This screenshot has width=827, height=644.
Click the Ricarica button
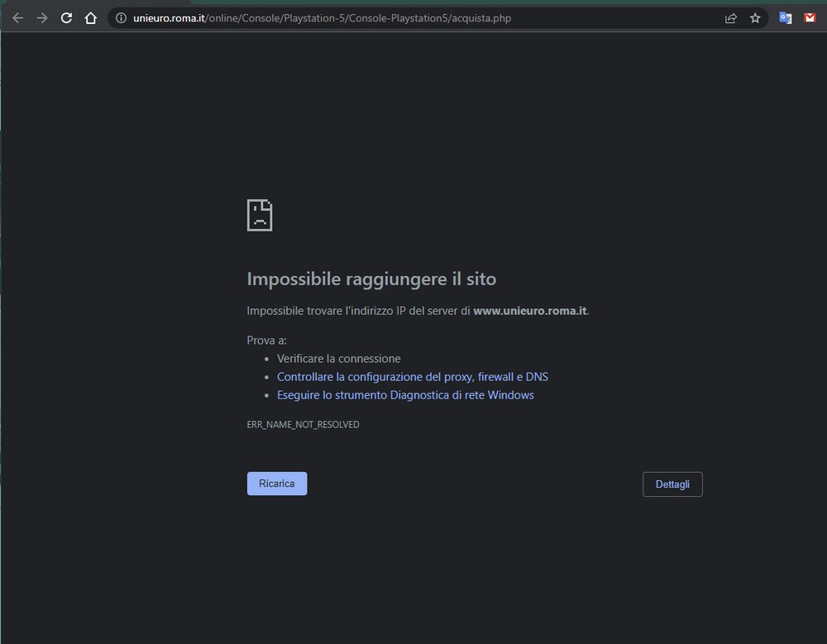pyautogui.click(x=277, y=484)
